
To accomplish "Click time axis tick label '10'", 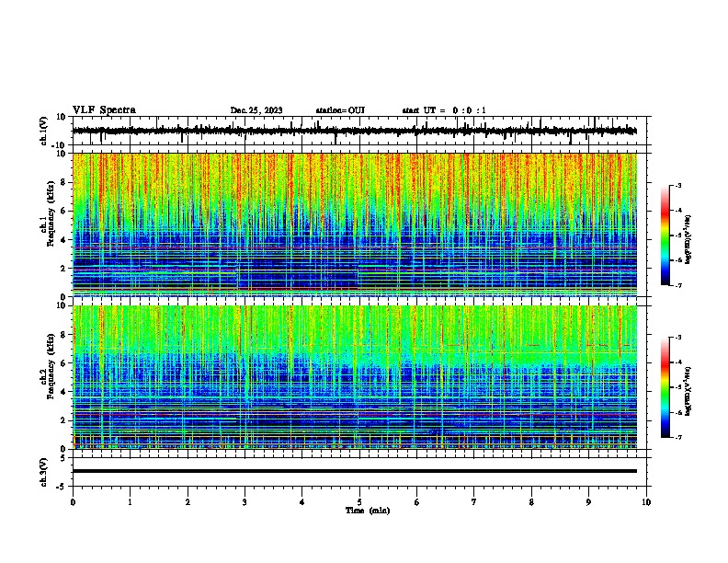I will coord(646,502).
